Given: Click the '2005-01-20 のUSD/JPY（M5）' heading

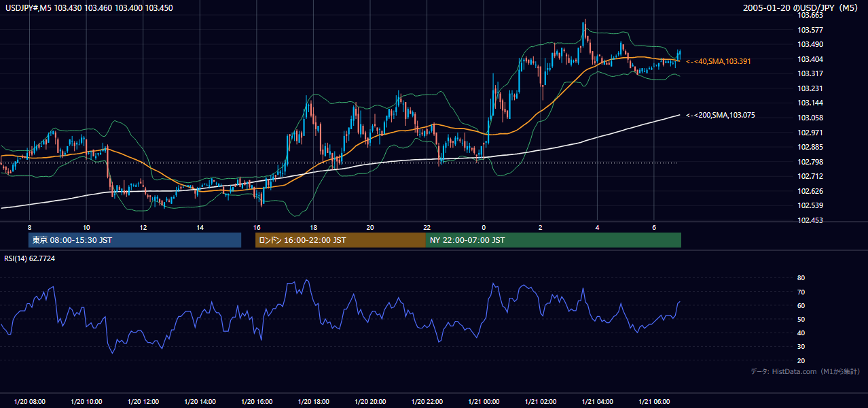Looking at the screenshot, I should pyautogui.click(x=802, y=8).
